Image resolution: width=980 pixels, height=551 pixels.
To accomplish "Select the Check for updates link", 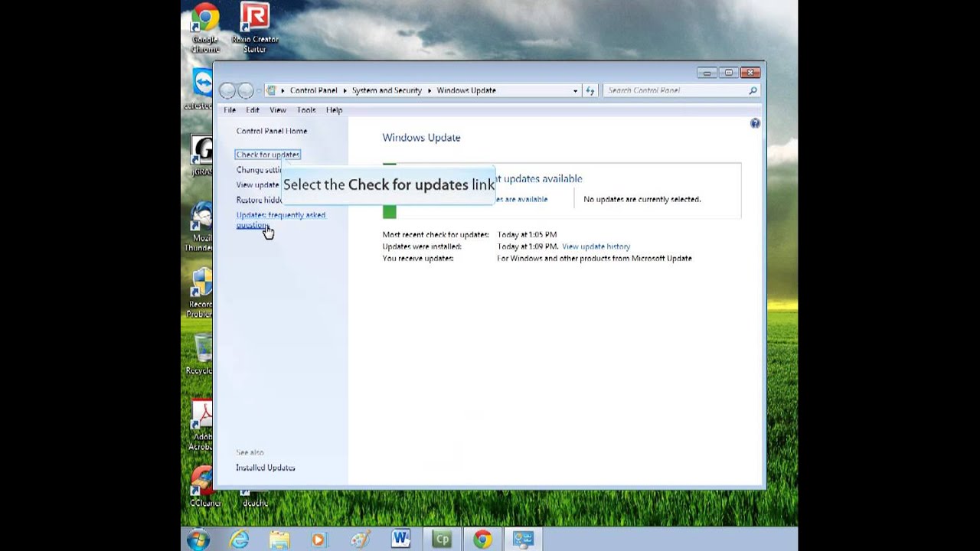I will click(268, 155).
